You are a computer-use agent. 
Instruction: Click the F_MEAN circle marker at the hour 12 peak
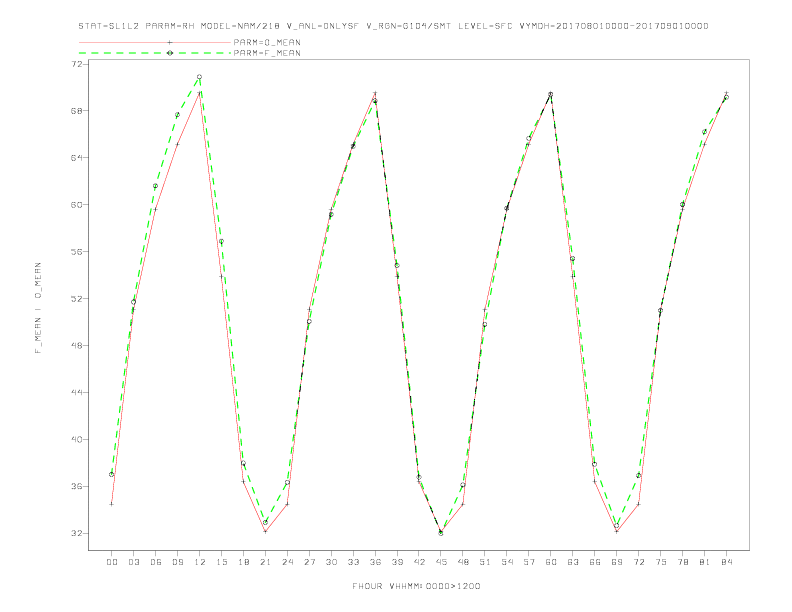pos(200,77)
